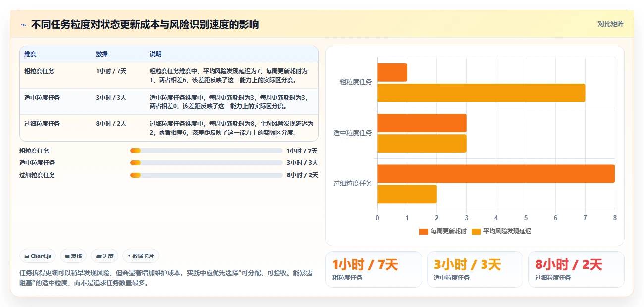Click the lightning icon beside the title
The image size is (644, 307).
(x=23, y=24)
